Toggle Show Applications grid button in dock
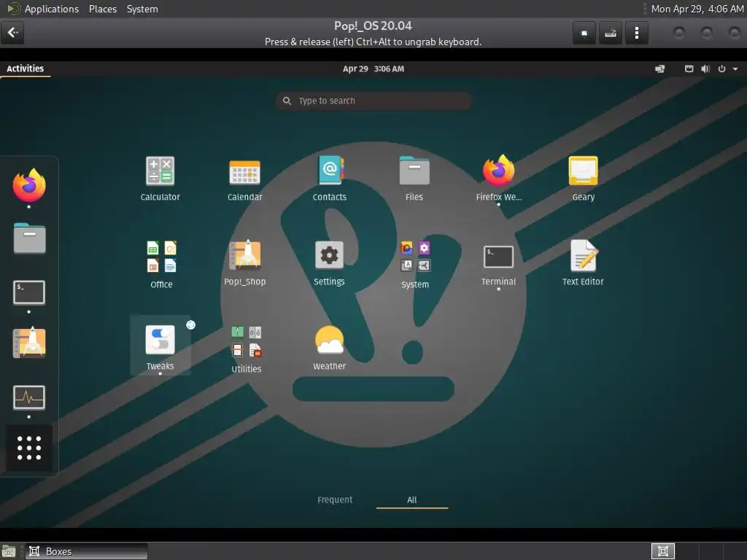 click(x=29, y=448)
